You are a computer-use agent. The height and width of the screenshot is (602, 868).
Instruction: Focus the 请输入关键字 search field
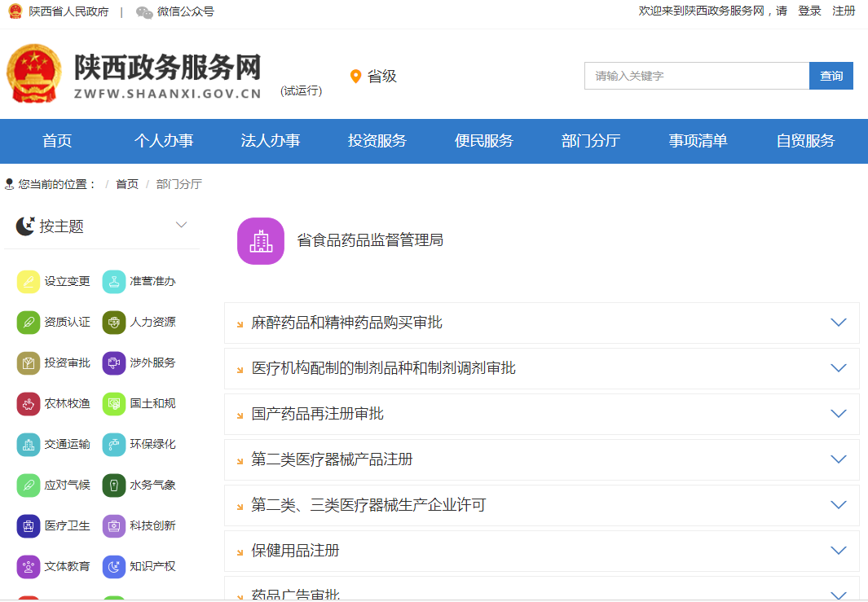point(696,76)
